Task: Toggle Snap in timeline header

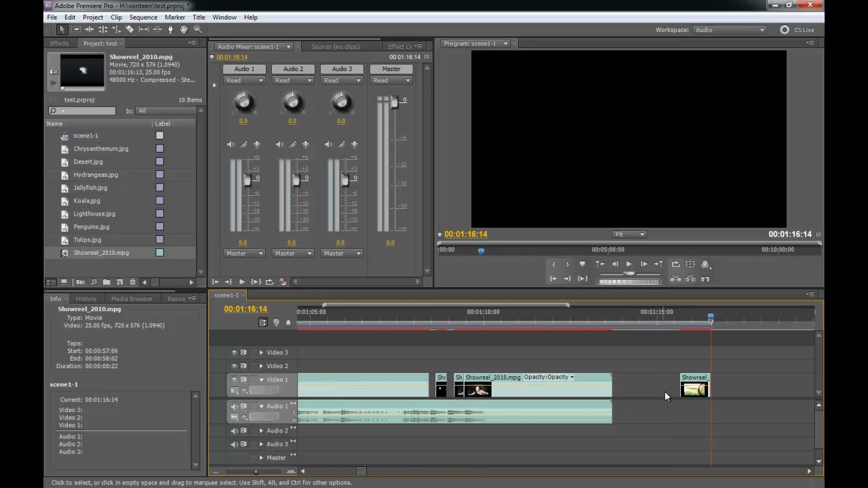Action: pyautogui.click(x=263, y=323)
